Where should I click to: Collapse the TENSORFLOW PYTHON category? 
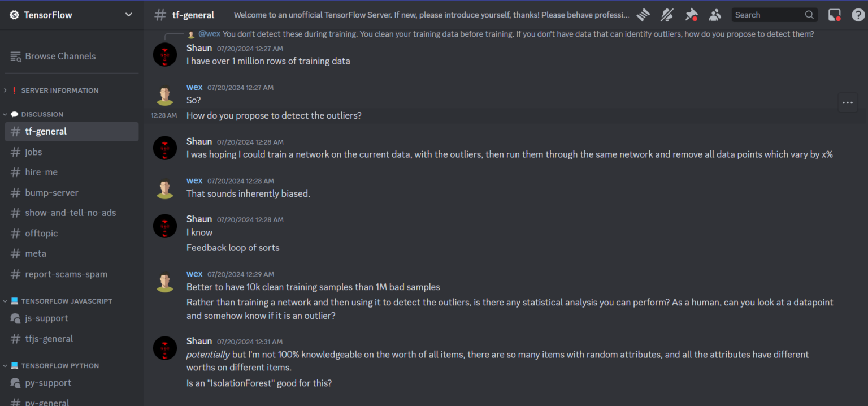(x=64, y=365)
